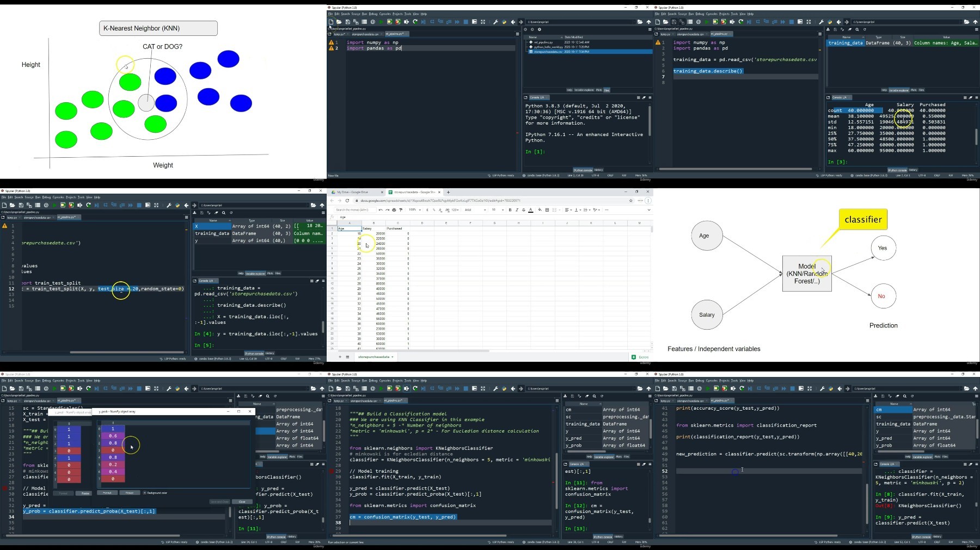Click Close button in y_prob array dialog
Image resolution: width=980 pixels, height=550 pixels.
click(242, 502)
